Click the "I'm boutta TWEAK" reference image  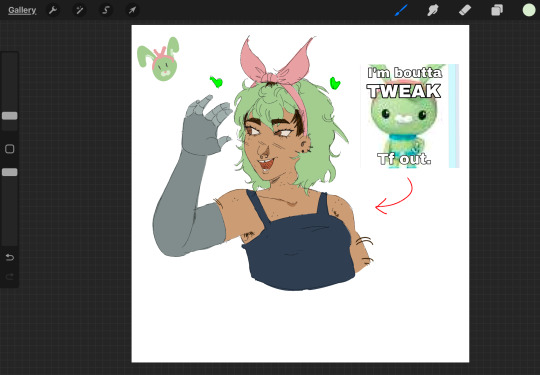410,116
